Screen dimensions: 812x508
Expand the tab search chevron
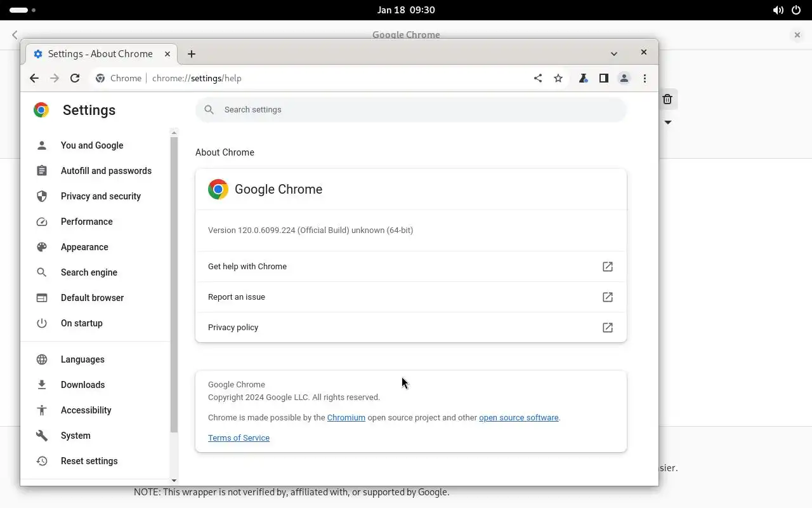614,53
